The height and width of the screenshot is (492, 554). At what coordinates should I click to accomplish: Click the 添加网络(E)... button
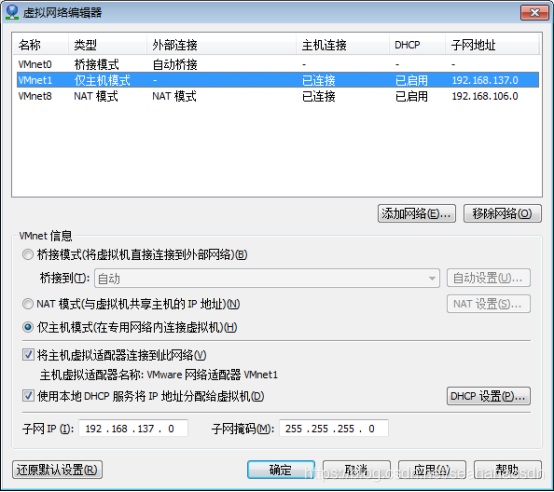coord(417,214)
